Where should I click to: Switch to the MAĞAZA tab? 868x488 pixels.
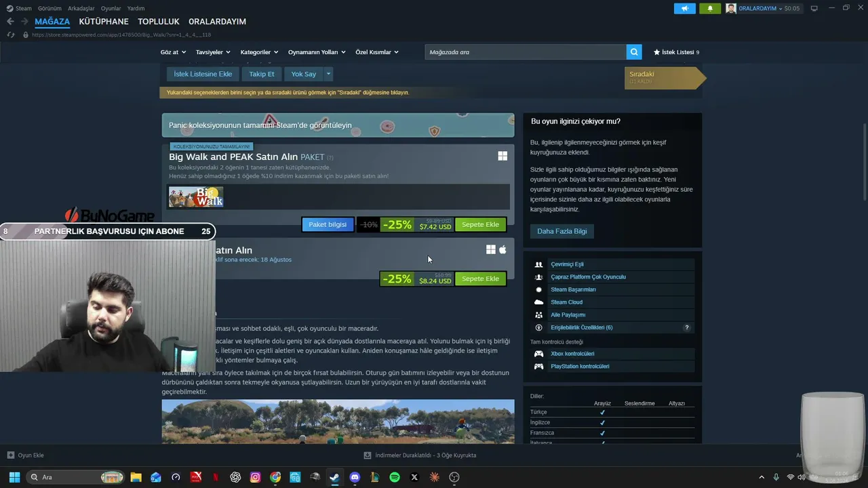[x=52, y=22]
